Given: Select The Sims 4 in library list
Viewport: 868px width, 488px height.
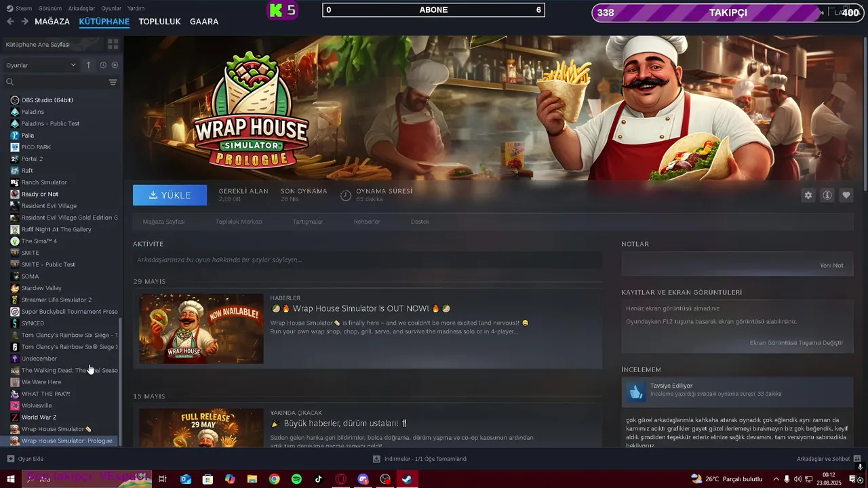Looking at the screenshot, I should tap(39, 241).
